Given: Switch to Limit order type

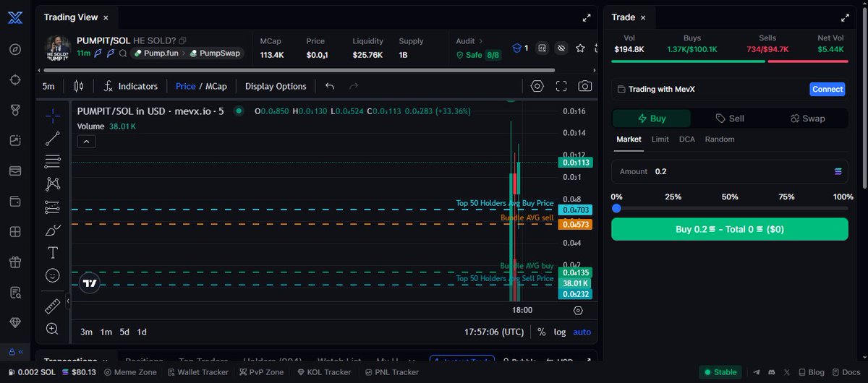Looking at the screenshot, I should (660, 139).
